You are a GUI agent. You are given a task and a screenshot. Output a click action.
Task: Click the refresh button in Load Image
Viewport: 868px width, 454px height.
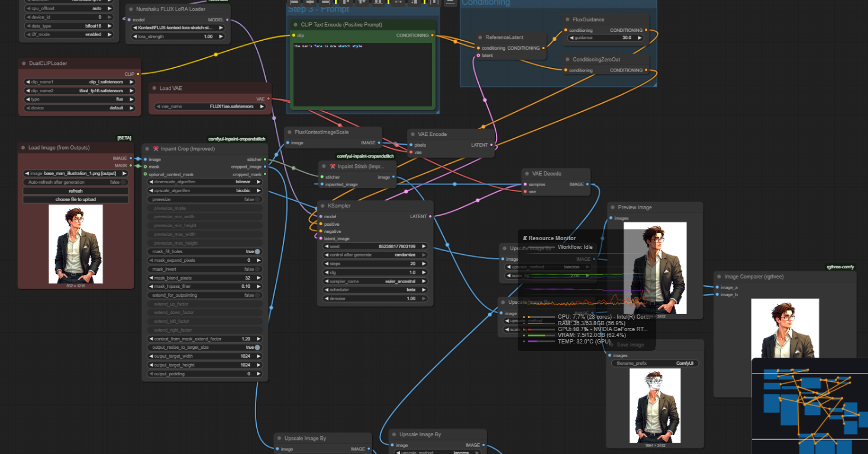coord(76,191)
